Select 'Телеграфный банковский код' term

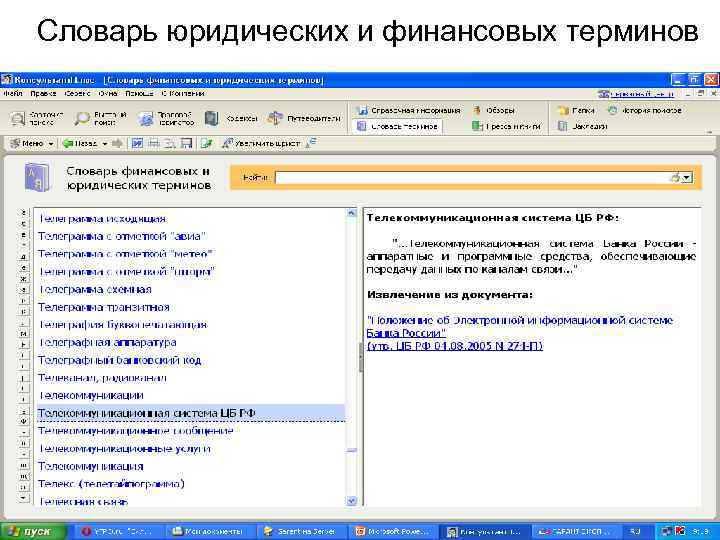(119, 360)
